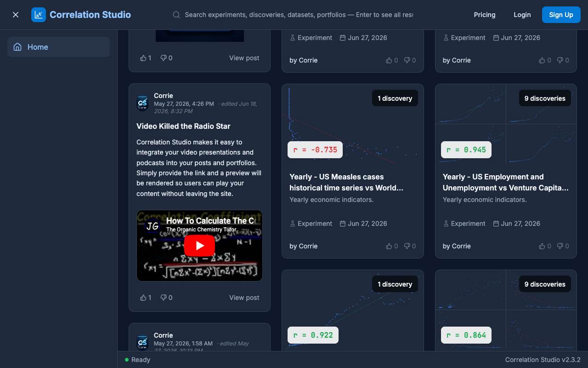
Task: Open the Home sidebar item
Action: click(x=58, y=47)
